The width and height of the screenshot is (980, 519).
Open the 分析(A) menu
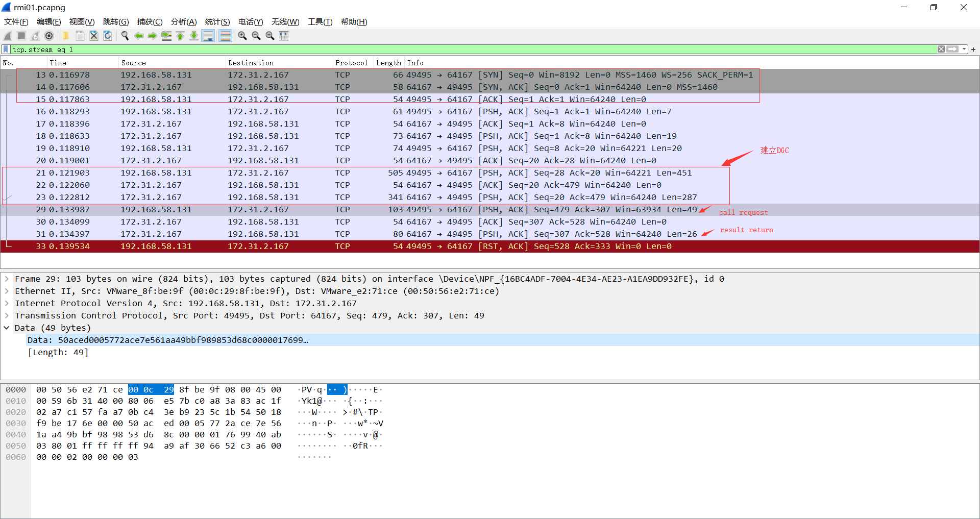184,22
